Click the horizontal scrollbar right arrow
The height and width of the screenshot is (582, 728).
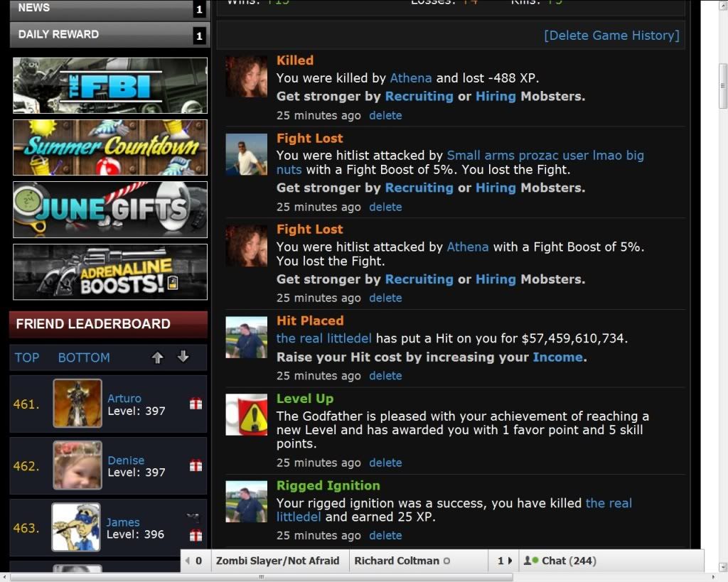coord(713,577)
